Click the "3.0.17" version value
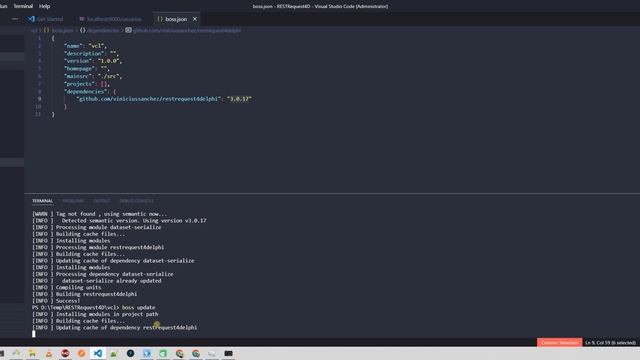This screenshot has width=640, height=360. (239, 99)
